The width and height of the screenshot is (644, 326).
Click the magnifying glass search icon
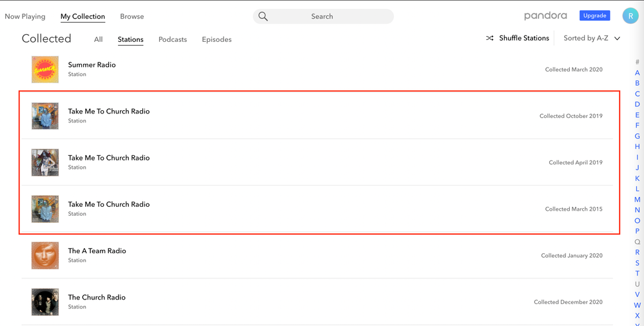(263, 17)
